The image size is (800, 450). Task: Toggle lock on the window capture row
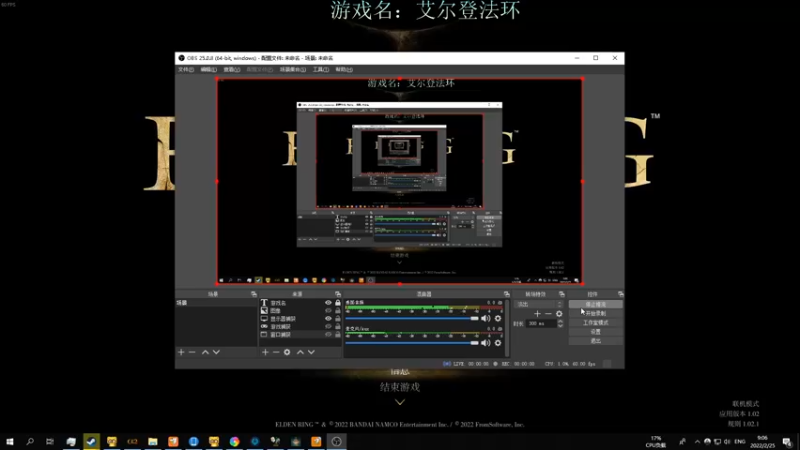point(338,335)
